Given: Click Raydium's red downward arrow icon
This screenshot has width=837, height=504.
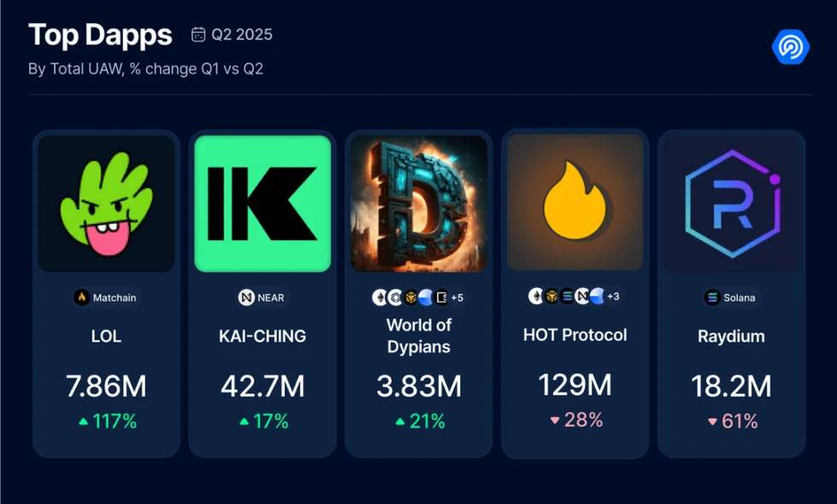Looking at the screenshot, I should pos(712,421).
